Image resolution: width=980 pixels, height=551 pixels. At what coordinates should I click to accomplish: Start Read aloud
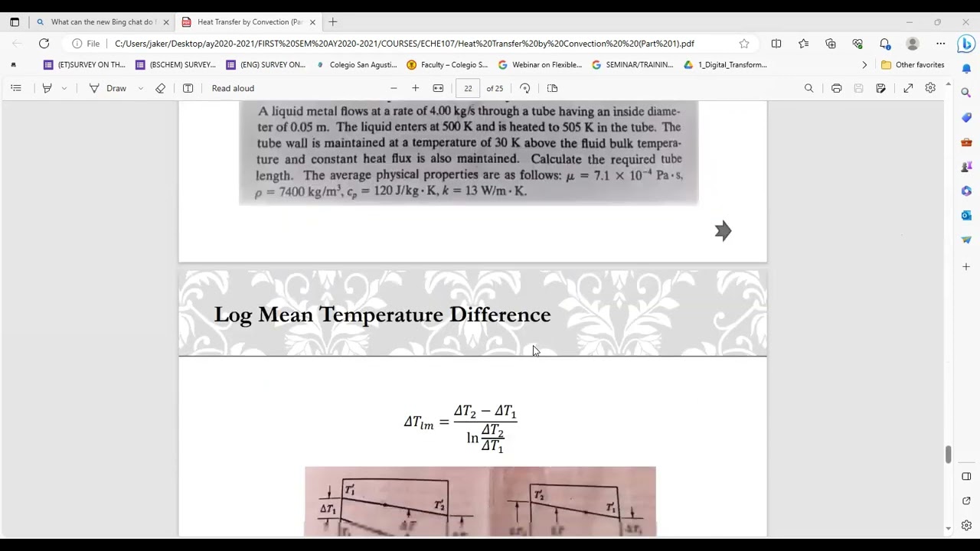pos(233,88)
